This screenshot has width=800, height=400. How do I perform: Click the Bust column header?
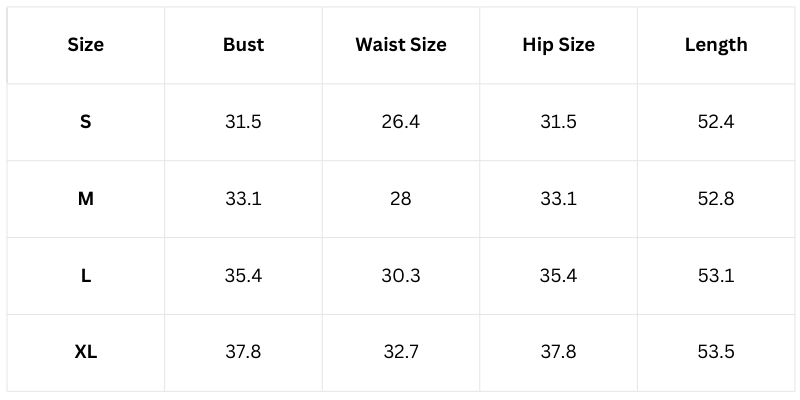point(243,45)
